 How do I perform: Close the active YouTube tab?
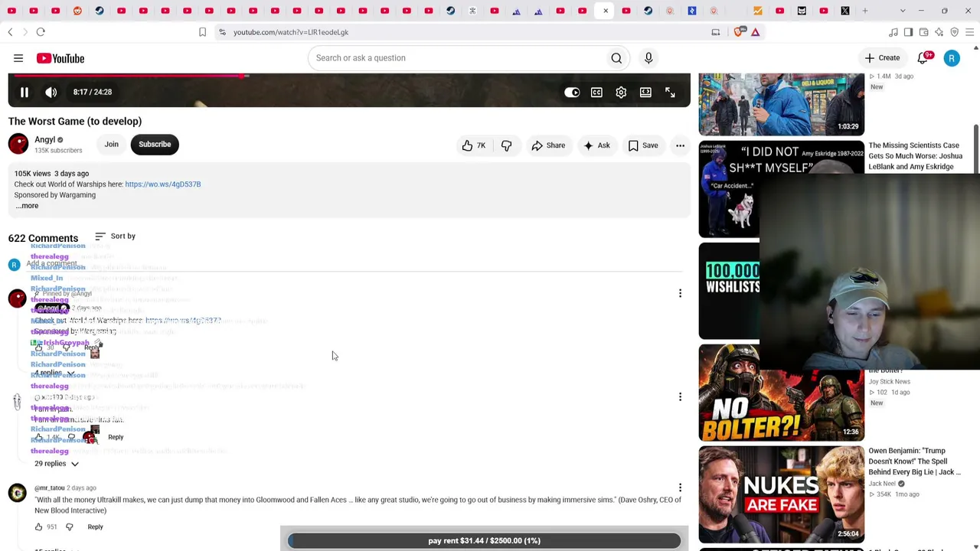pyautogui.click(x=606, y=11)
